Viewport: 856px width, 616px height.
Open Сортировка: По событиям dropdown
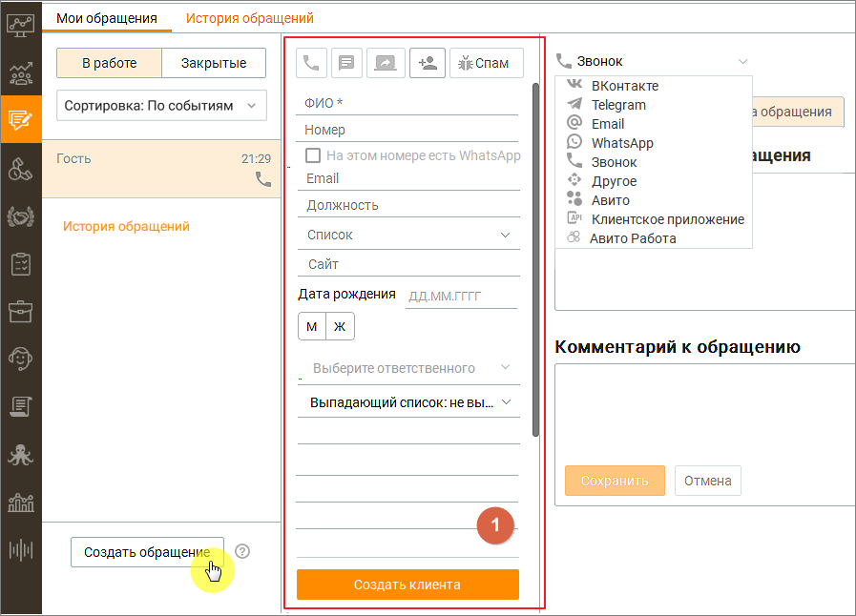pos(161,105)
